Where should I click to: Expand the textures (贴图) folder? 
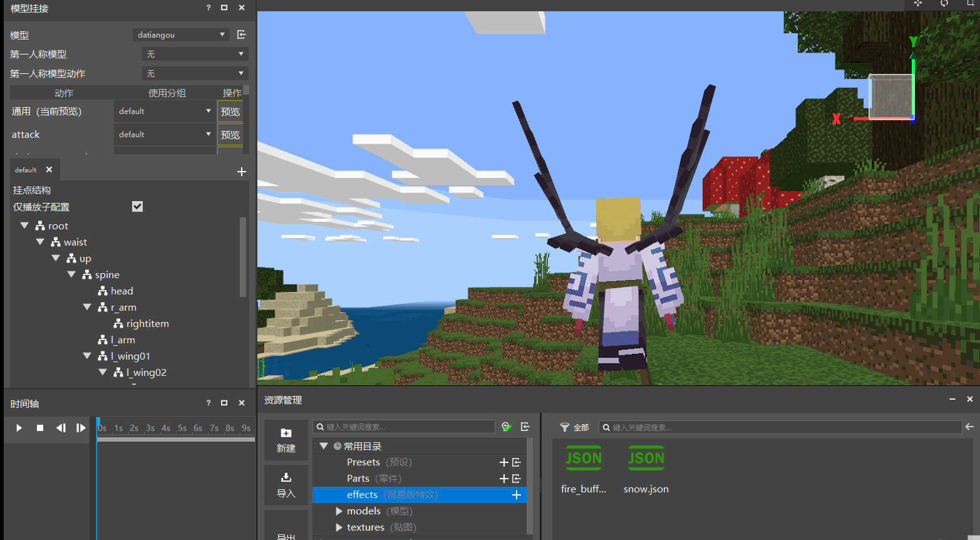tap(339, 527)
